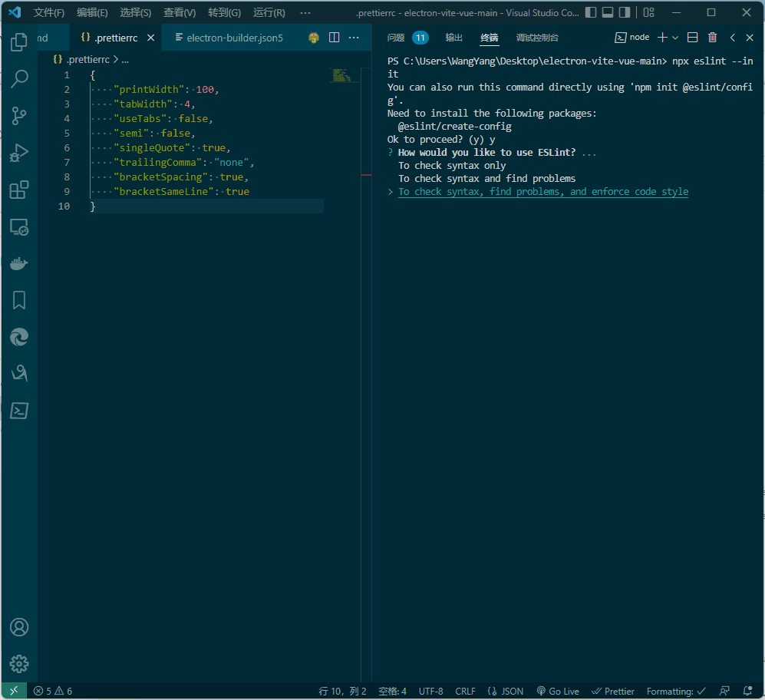Screen dimensions: 765x700
Task: Select 'To check syntax and find problems' option
Action: coord(486,179)
